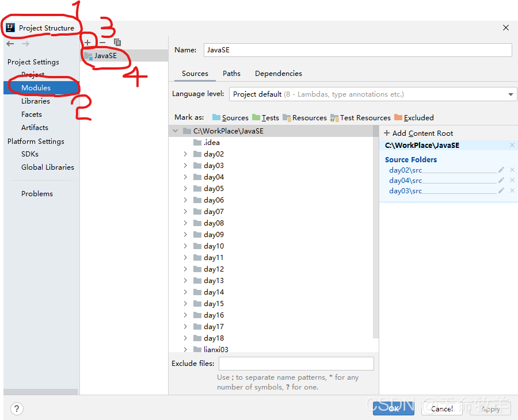The width and height of the screenshot is (518, 420).
Task: Click the remove module minus icon
Action: (x=102, y=43)
